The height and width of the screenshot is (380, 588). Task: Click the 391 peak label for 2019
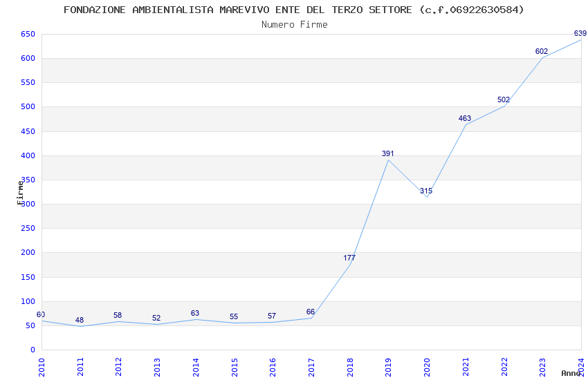pyautogui.click(x=388, y=153)
